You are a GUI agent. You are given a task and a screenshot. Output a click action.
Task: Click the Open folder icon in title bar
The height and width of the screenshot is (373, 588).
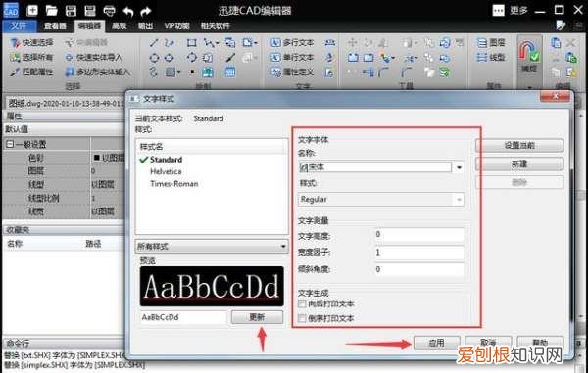51,11
